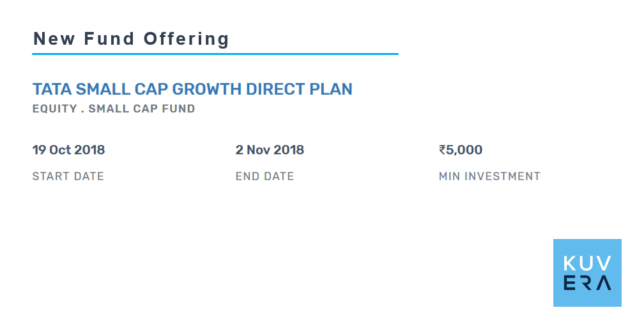The height and width of the screenshot is (324, 644).
Task: Select the SMALL CAP FUND subcategory text
Action: coord(142,109)
